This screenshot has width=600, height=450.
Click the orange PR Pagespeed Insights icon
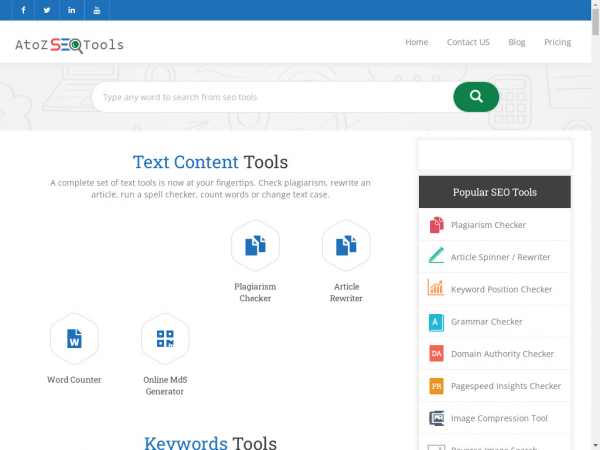click(436, 386)
